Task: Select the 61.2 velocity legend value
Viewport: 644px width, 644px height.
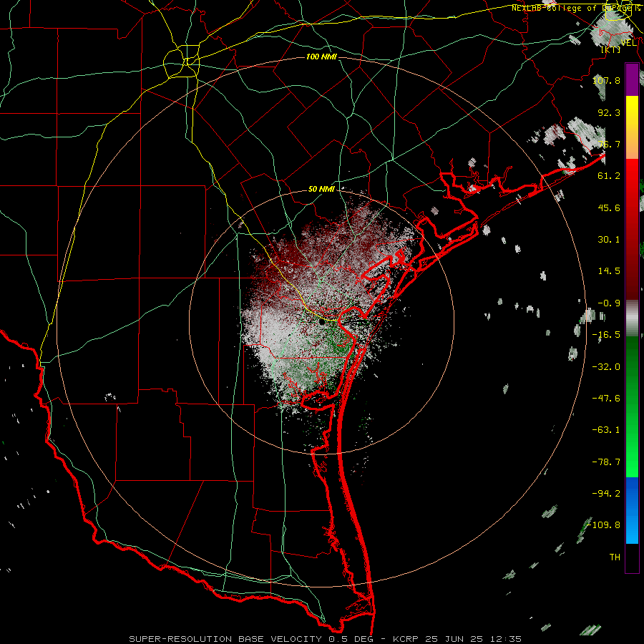Action: 609,176
